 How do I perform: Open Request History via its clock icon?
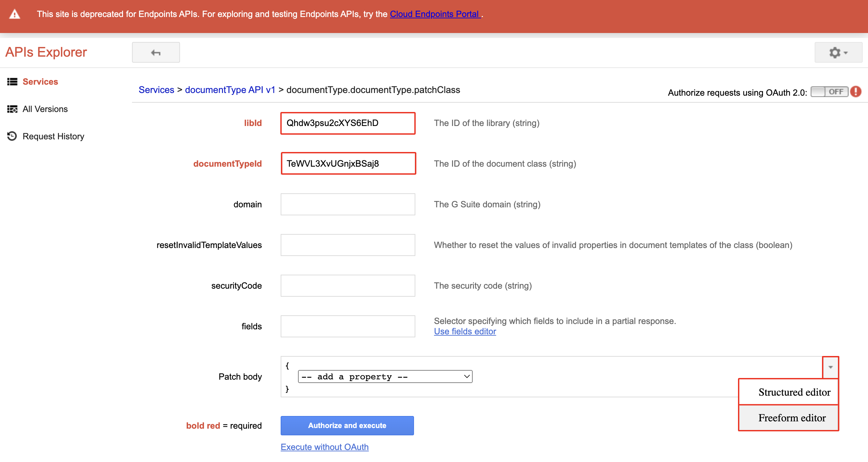coord(12,136)
